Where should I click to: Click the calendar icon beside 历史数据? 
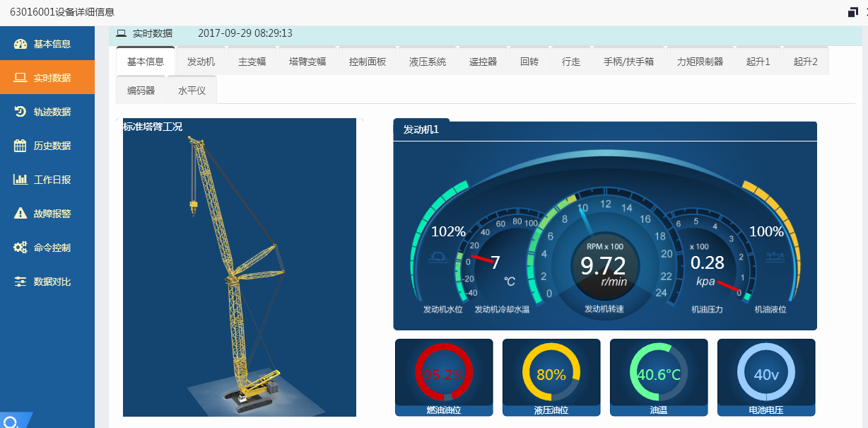20,146
